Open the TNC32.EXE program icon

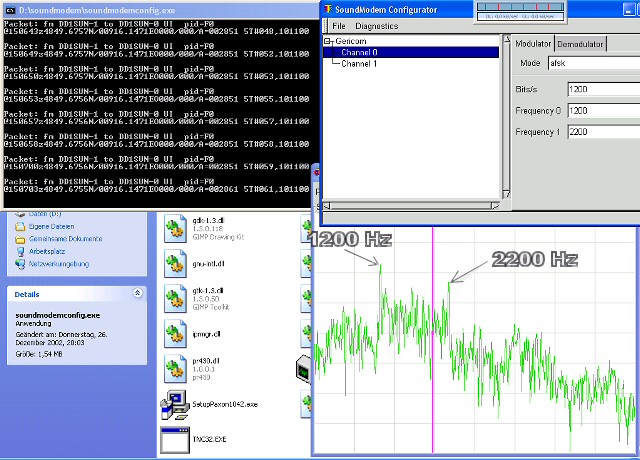[x=176, y=440]
